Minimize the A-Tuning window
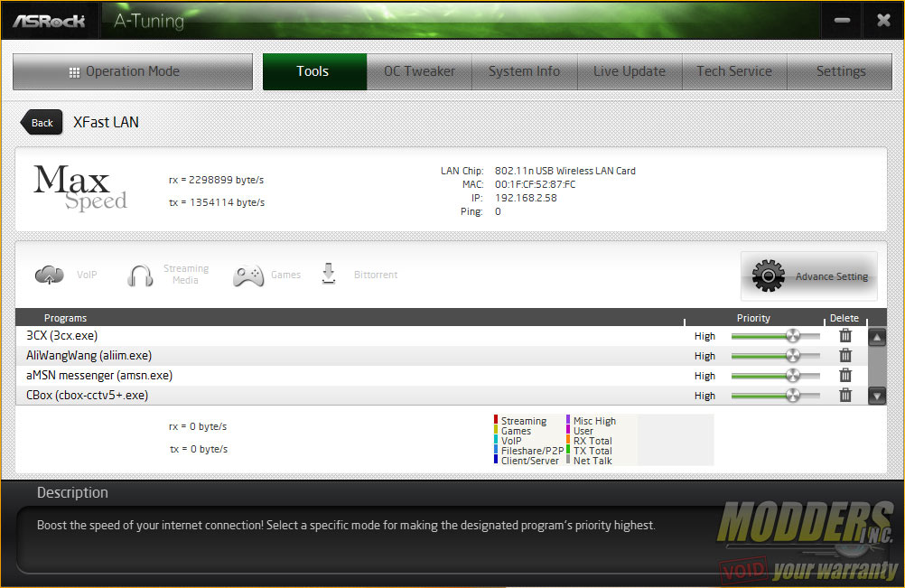 click(x=842, y=21)
